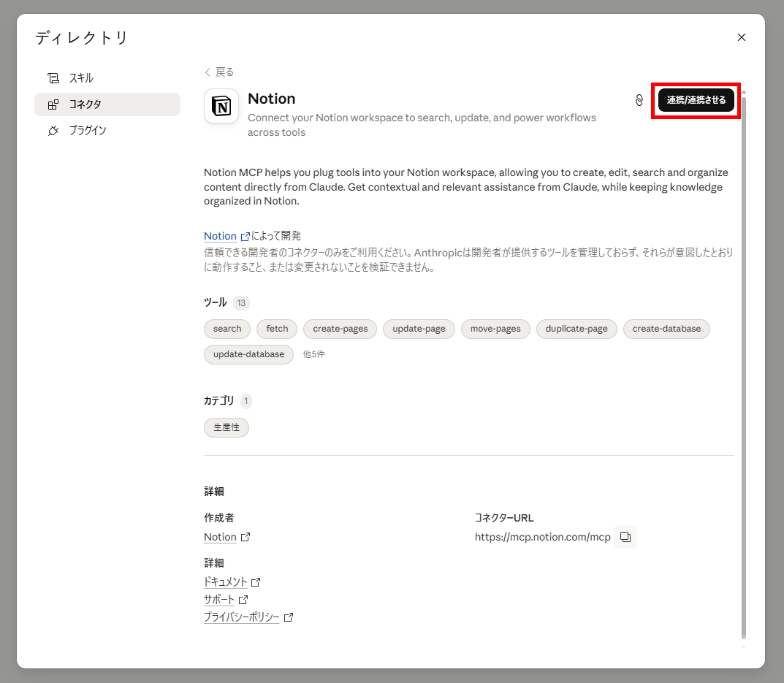Click external-link icon next to developer Notion
This screenshot has width=784, height=683.
pos(245,237)
